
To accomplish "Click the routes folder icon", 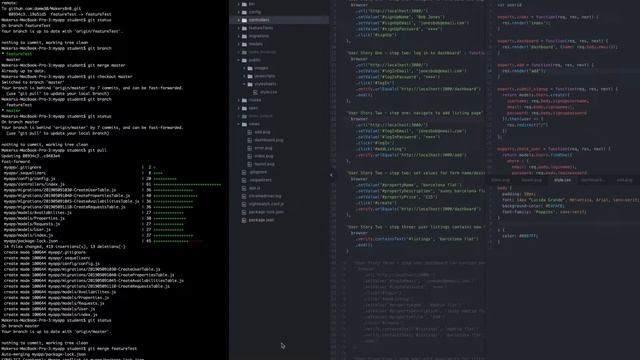I will coord(244,100).
